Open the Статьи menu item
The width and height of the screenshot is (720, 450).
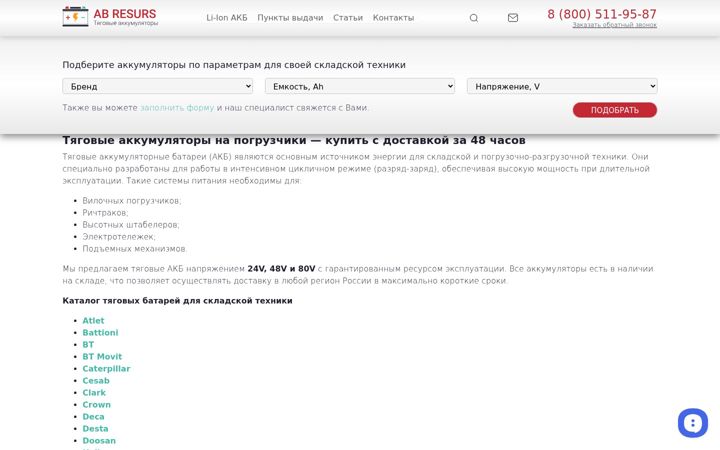348,17
